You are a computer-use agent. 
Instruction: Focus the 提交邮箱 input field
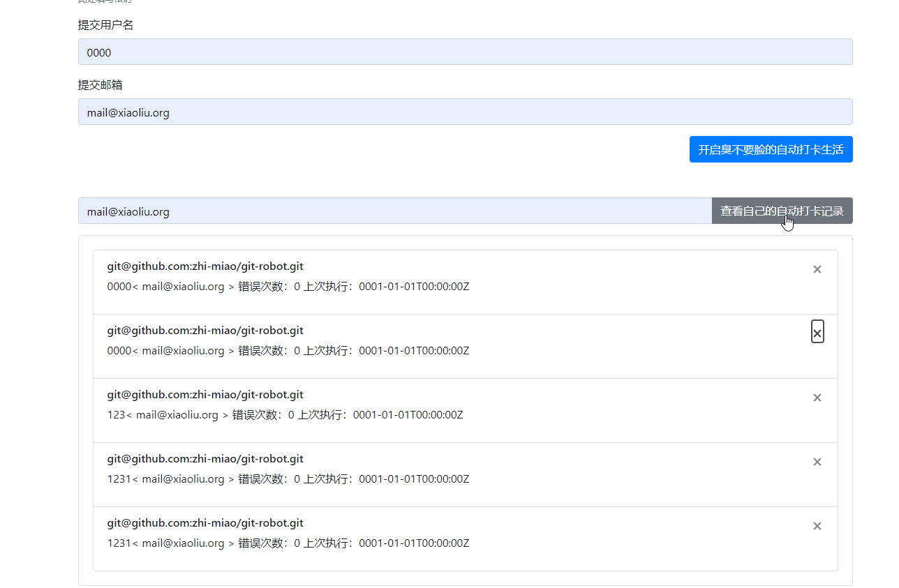point(465,112)
